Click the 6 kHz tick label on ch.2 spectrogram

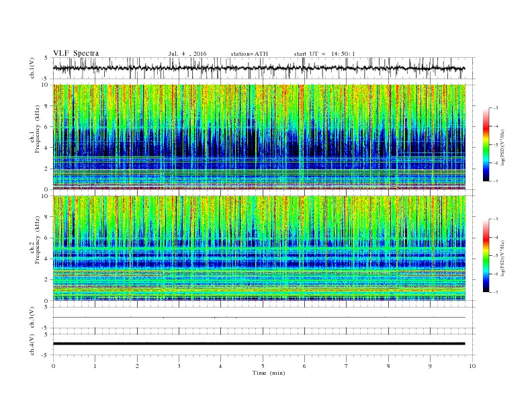(46, 238)
